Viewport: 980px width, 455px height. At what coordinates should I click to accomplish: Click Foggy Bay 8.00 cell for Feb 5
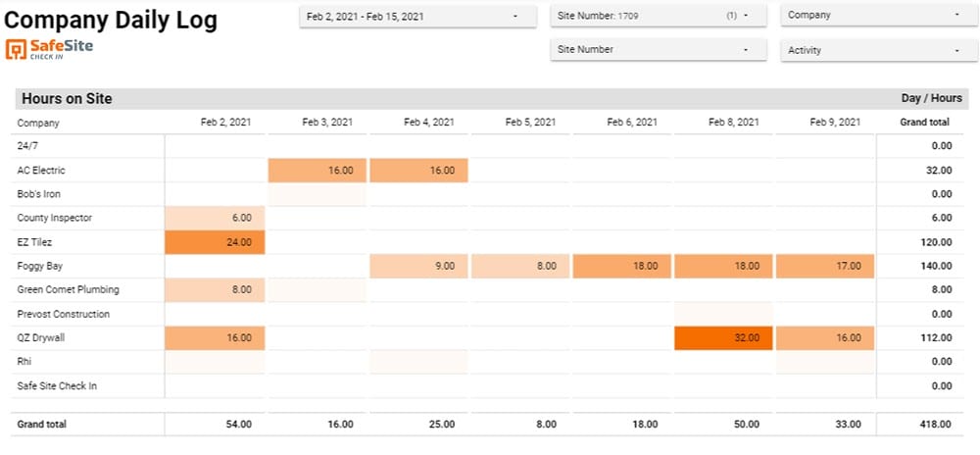pos(520,267)
